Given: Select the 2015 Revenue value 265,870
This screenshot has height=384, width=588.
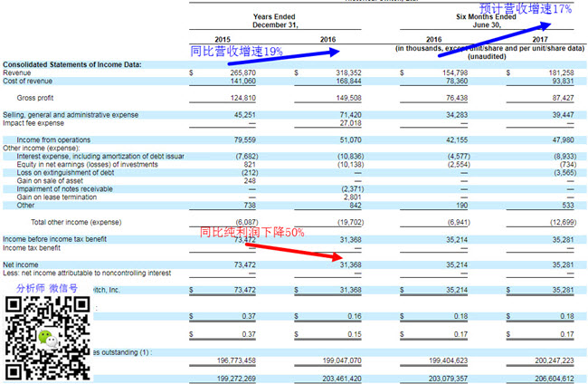Looking at the screenshot, I should click(242, 72).
